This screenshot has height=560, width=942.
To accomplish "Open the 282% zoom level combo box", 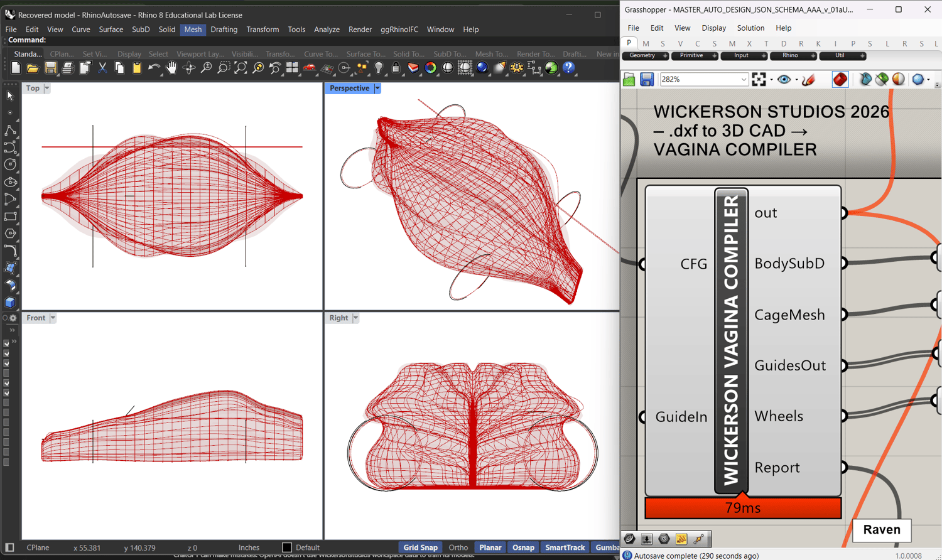I will click(704, 80).
